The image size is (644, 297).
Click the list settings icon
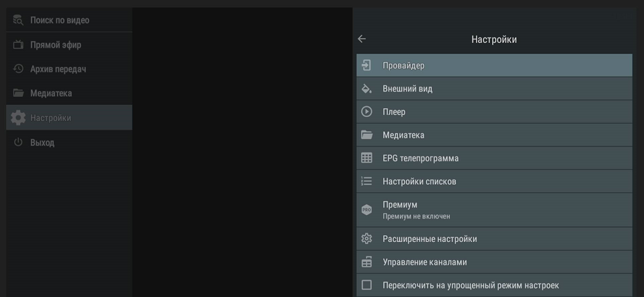366,181
